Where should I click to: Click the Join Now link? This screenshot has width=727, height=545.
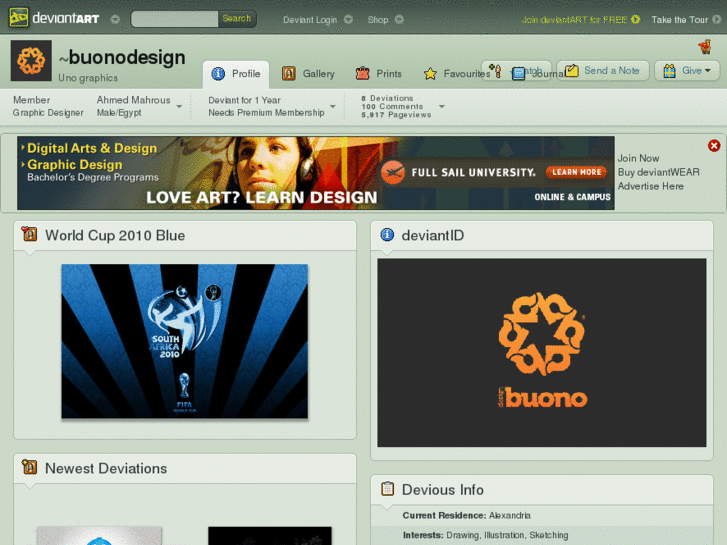638,158
